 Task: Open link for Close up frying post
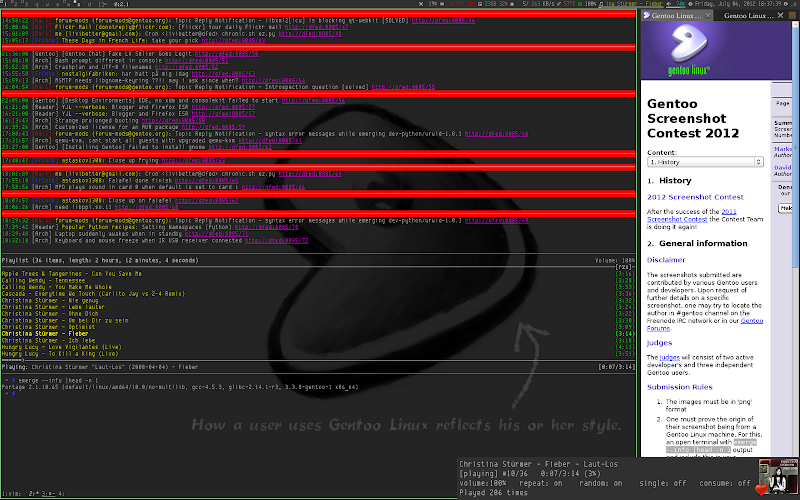point(193,160)
